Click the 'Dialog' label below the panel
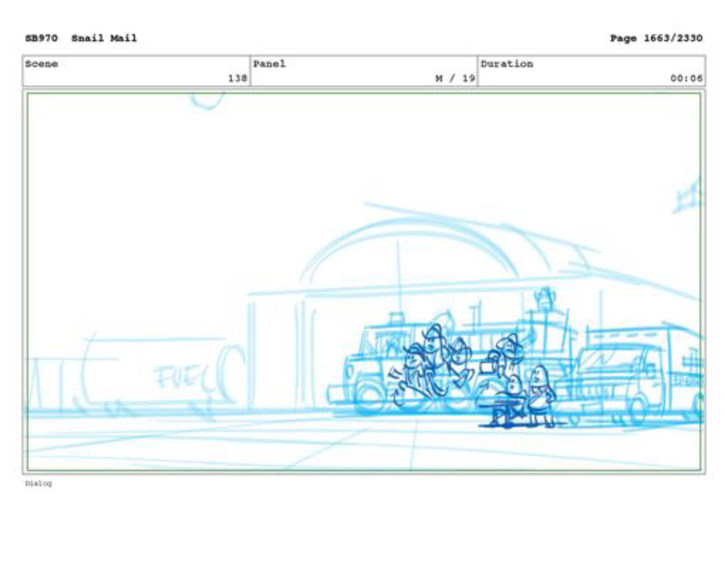The width and height of the screenshot is (728, 564). click(x=38, y=483)
